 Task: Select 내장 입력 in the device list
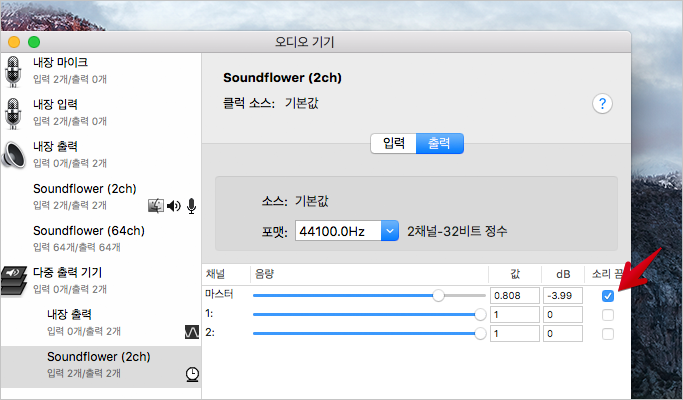point(101,113)
